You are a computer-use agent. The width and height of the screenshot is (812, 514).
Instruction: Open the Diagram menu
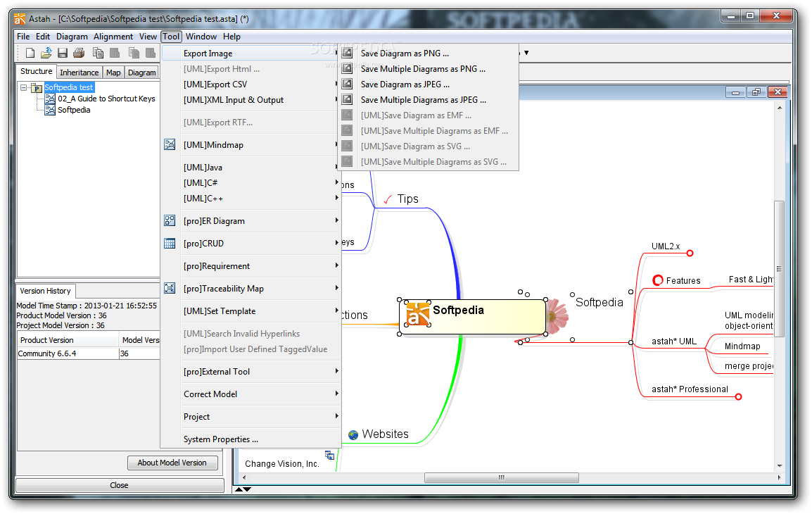pyautogui.click(x=72, y=37)
